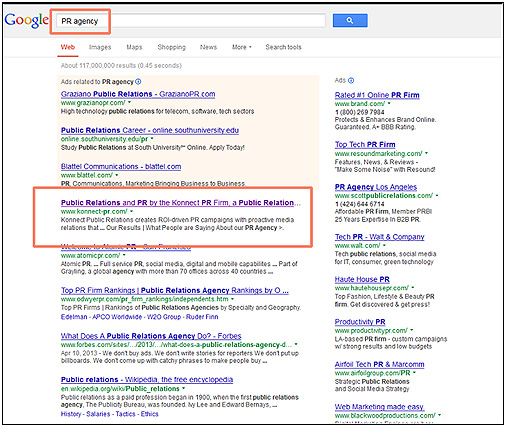Screen dimensions: 506x427
Task: Click the blue search magnifier button
Action: click(350, 21)
